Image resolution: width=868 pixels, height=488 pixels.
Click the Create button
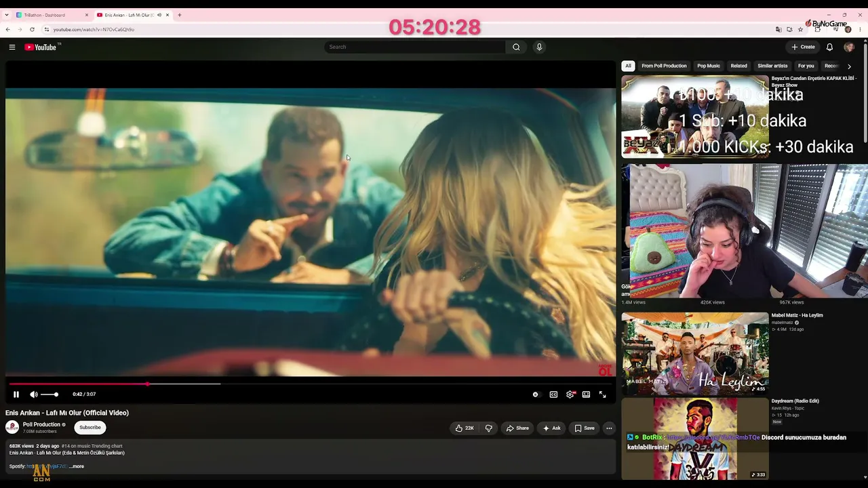click(803, 47)
